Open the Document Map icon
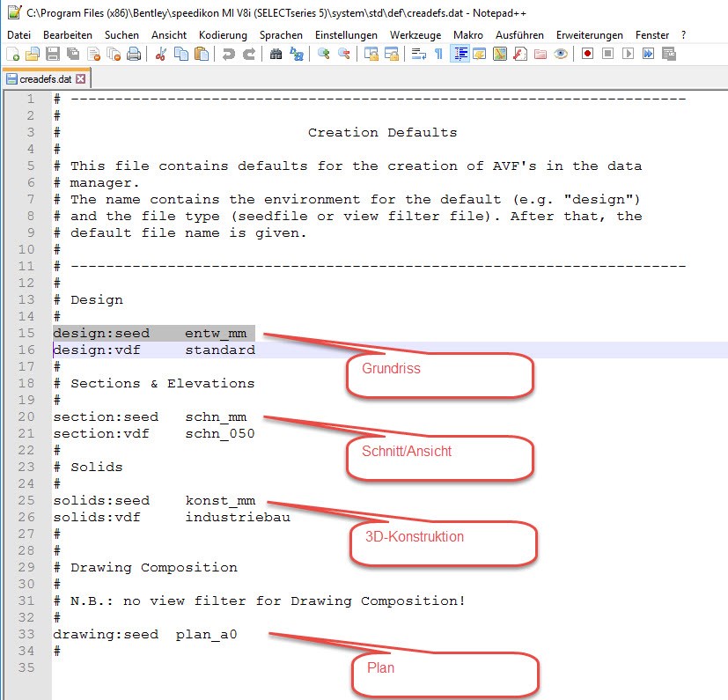 point(500,55)
